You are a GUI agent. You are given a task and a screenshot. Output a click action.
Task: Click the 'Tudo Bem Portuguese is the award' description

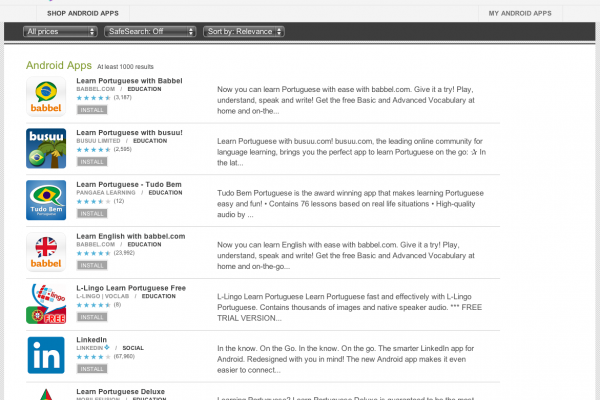click(351, 204)
